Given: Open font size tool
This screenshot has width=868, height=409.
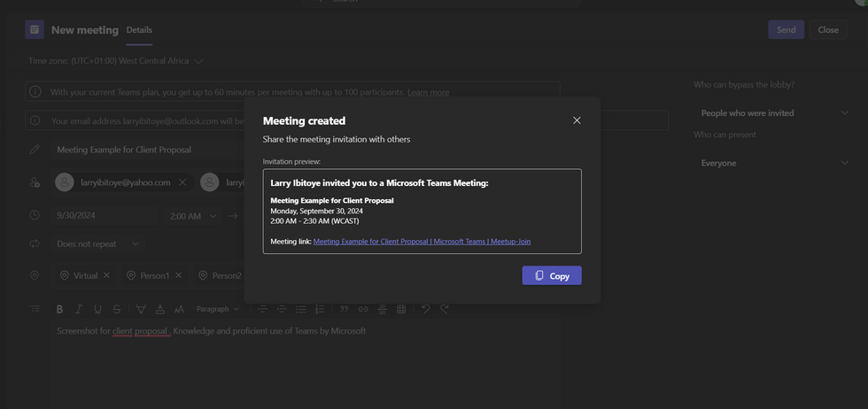Looking at the screenshot, I should pyautogui.click(x=179, y=309).
